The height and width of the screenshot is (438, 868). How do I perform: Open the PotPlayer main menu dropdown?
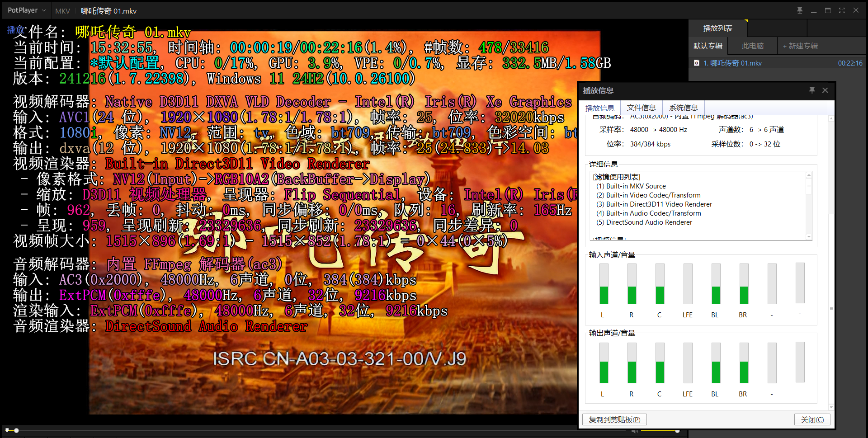[26, 10]
